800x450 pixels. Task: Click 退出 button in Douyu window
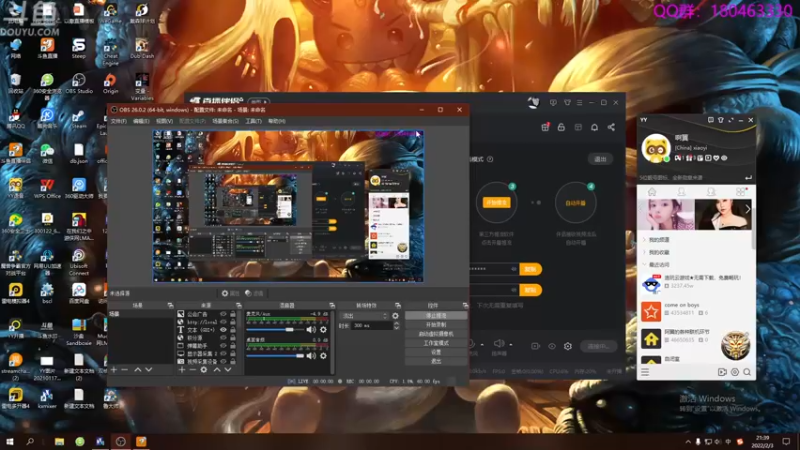600,159
